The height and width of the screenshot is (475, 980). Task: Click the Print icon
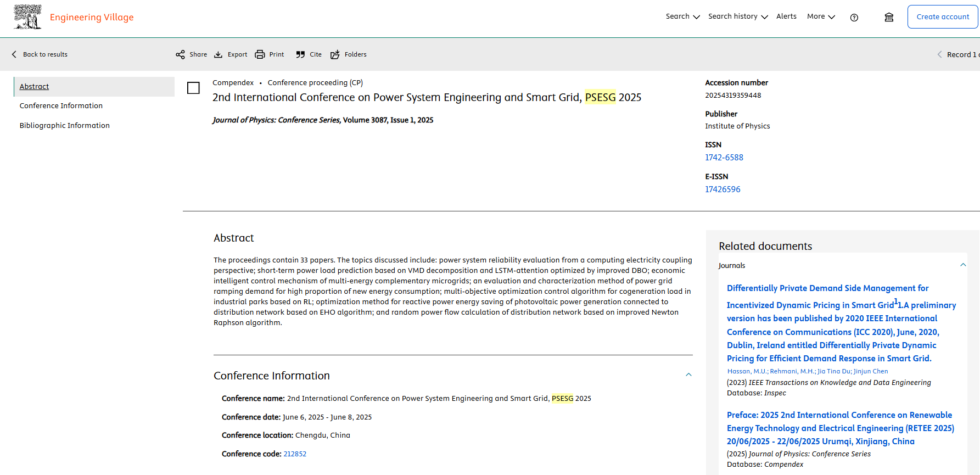pyautogui.click(x=260, y=54)
